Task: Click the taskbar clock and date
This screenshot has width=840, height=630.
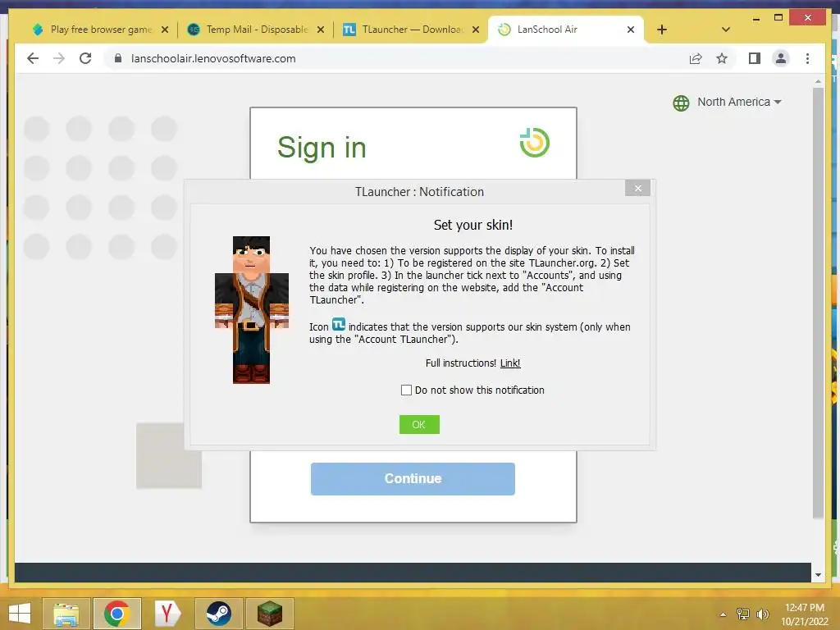Action: point(804,614)
